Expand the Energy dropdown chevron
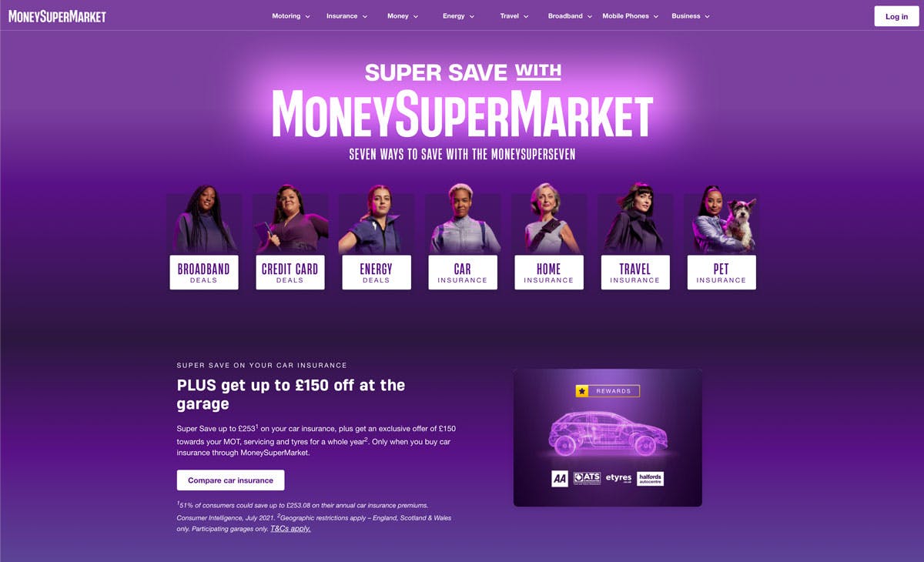The width and height of the screenshot is (924, 562). [472, 16]
